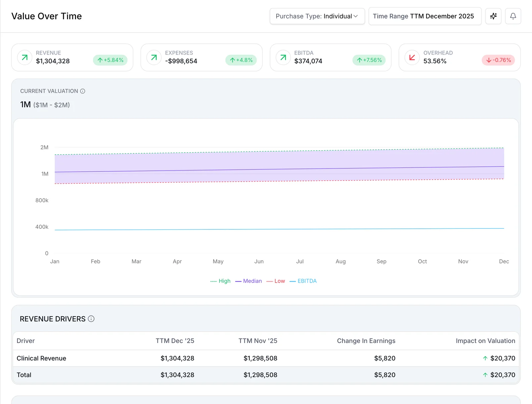Click the Value Over Time page title
Screen dimensions: 532x404
tap(47, 16)
